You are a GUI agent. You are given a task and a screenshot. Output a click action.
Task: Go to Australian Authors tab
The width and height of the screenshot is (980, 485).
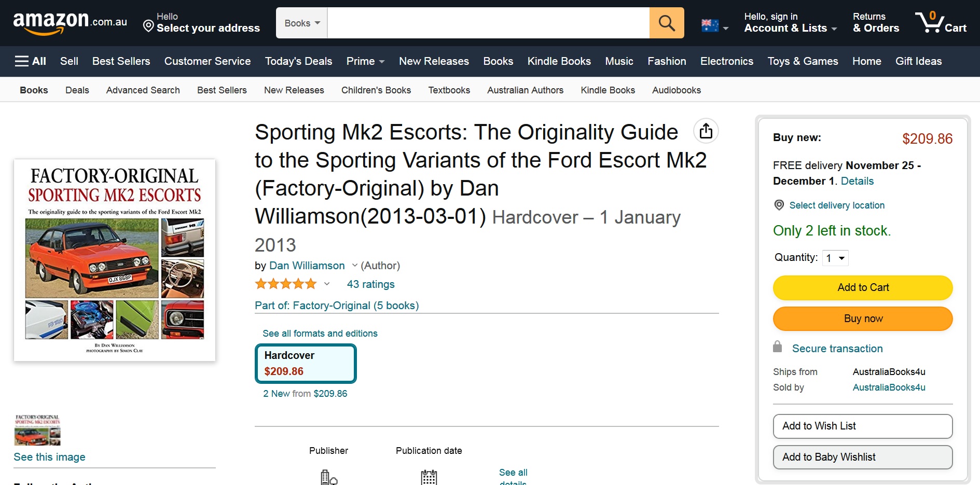[x=525, y=90]
